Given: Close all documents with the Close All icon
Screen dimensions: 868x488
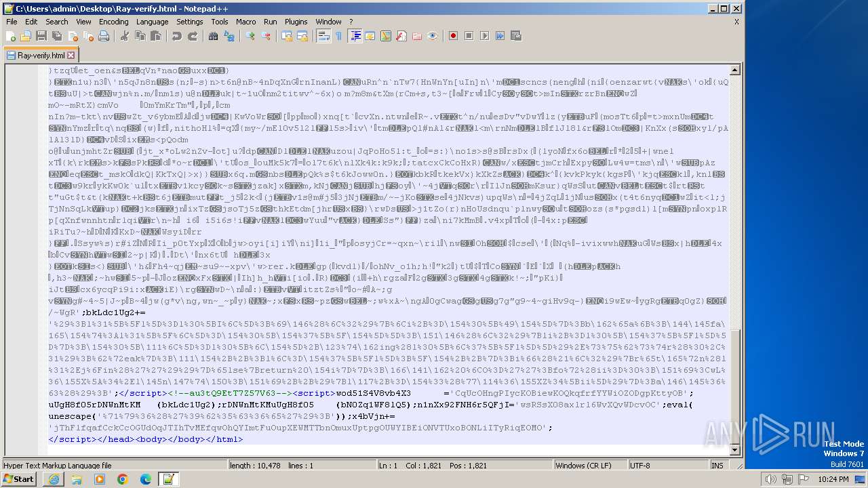Looking at the screenshot, I should (88, 36).
